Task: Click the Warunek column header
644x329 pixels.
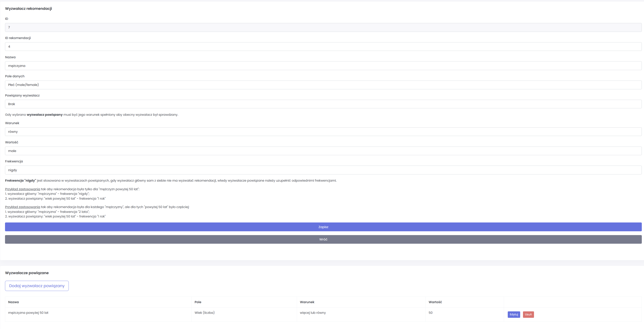Action: (x=307, y=302)
